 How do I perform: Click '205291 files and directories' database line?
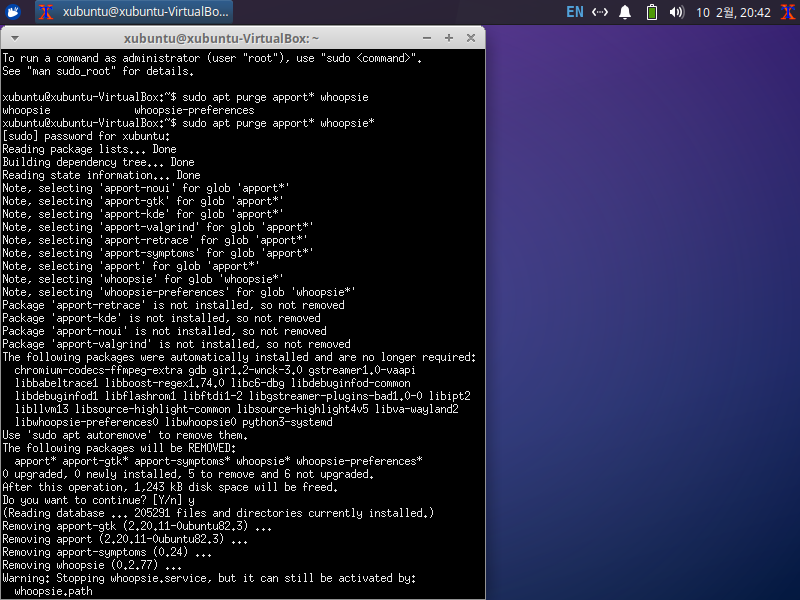click(x=218, y=513)
